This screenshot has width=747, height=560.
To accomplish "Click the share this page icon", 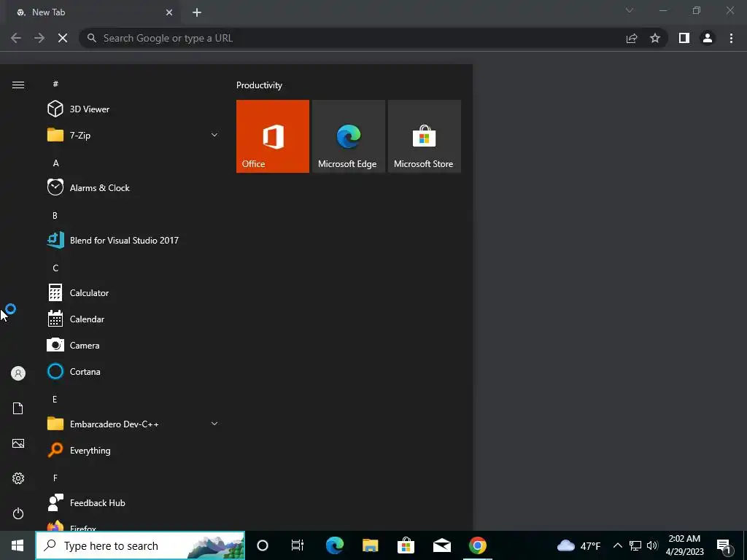I will (632, 38).
